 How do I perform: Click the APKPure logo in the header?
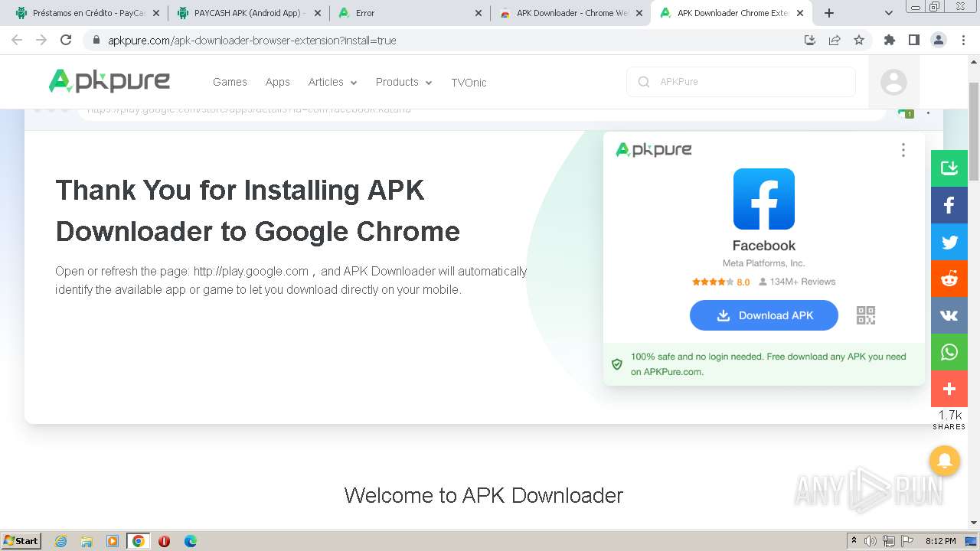[x=109, y=81]
